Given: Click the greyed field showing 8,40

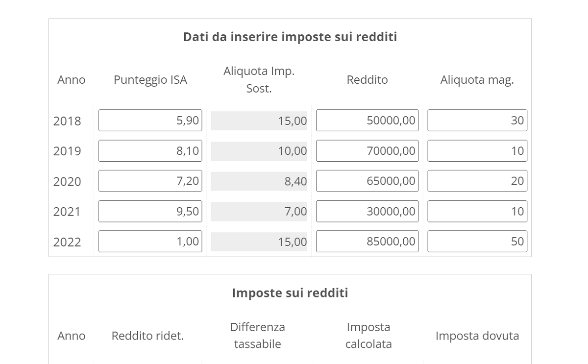Looking at the screenshot, I should (x=259, y=181).
